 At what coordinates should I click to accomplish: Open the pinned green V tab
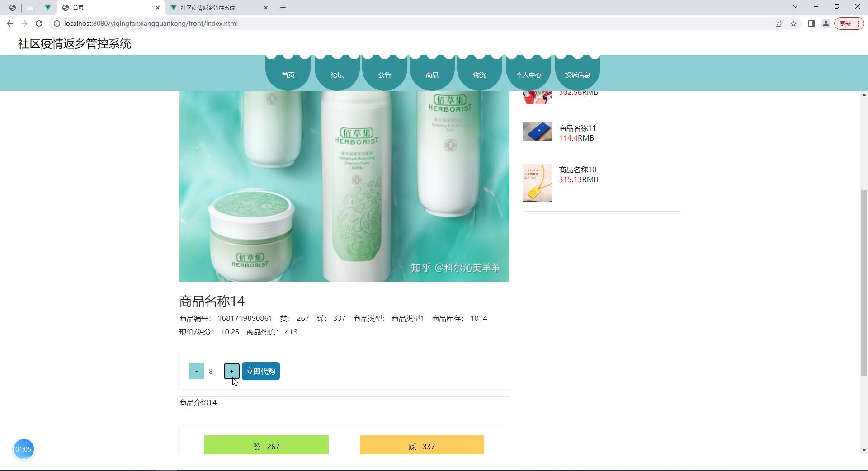47,8
